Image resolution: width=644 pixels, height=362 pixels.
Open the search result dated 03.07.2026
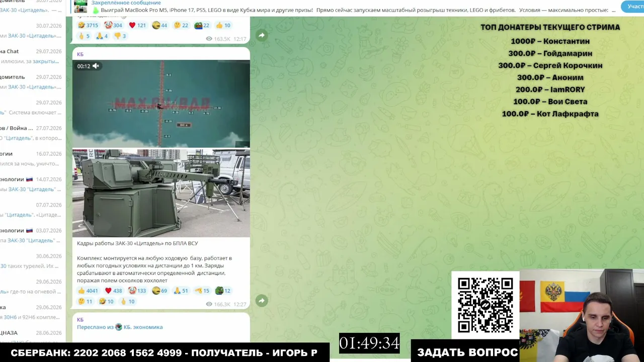click(x=31, y=236)
